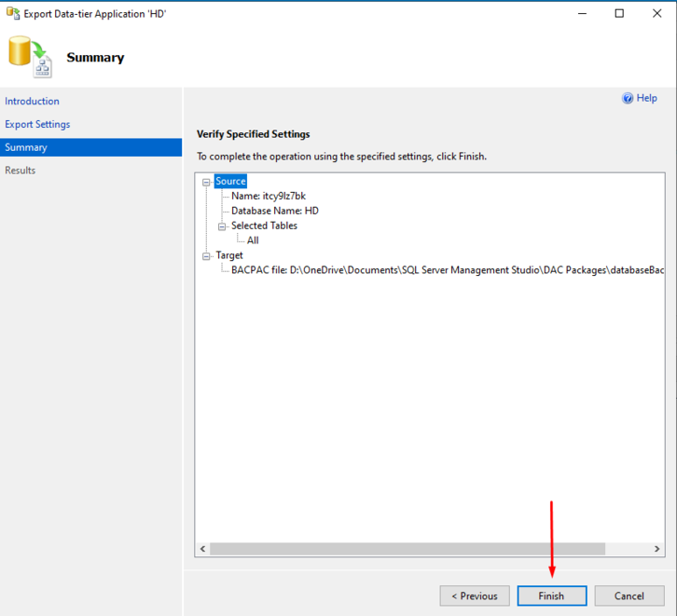Screen dimensions: 677x616
Task: Minimize the Export Data-tier Application window
Action: [582, 13]
